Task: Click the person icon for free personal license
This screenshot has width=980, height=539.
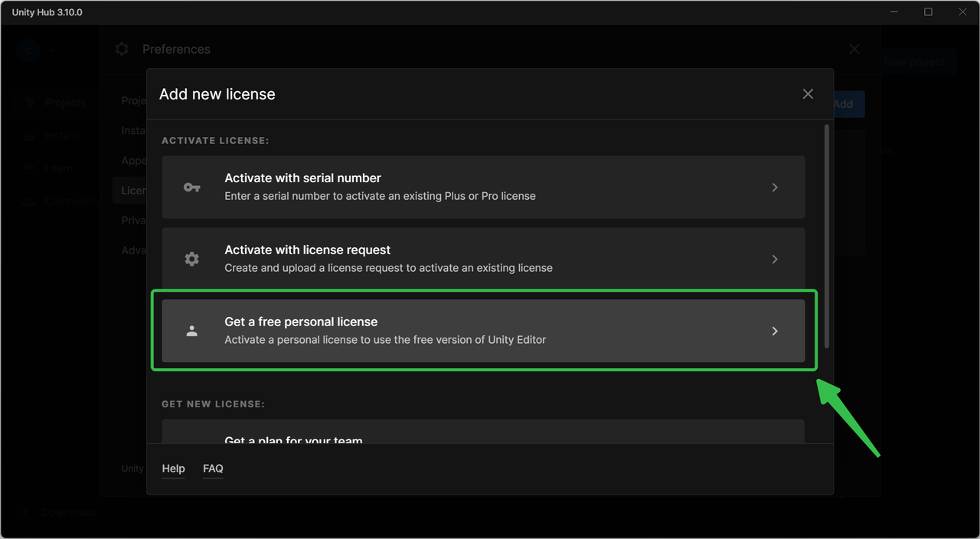Action: pyautogui.click(x=191, y=332)
